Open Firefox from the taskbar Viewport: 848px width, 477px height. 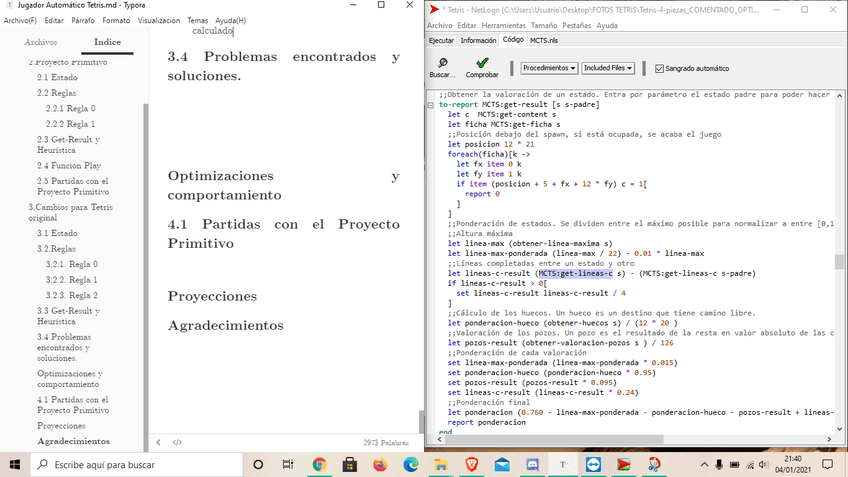tap(380, 464)
